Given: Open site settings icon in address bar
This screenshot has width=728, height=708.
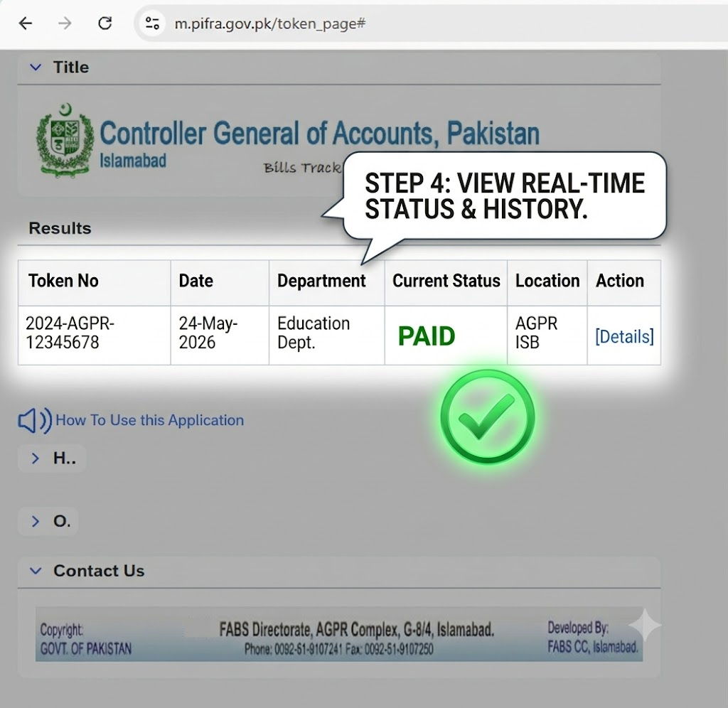Looking at the screenshot, I should (152, 23).
